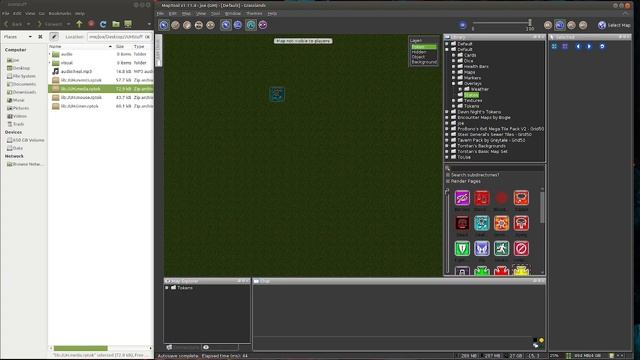Expand the Weather folder under Overlays
The image size is (640, 360).
[x=460, y=89]
